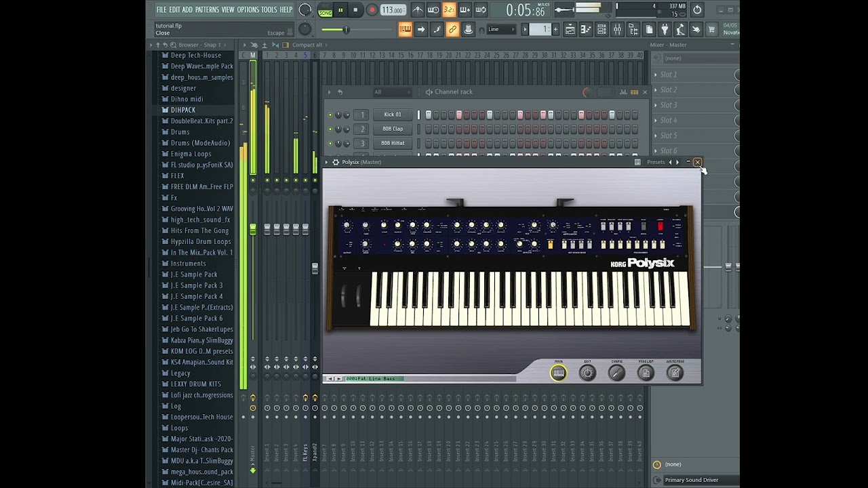Open the mixer toolbar icon
This screenshot has width=868, height=488.
point(617,29)
